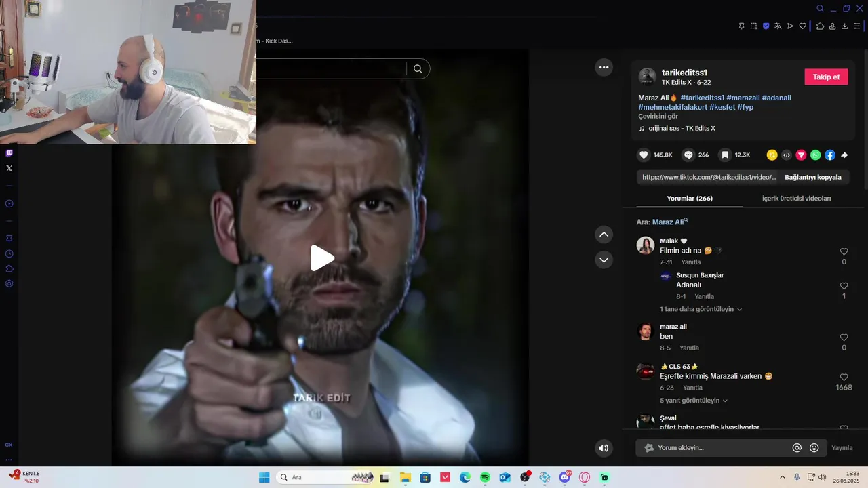Open the #kesfet hashtag

(722, 107)
